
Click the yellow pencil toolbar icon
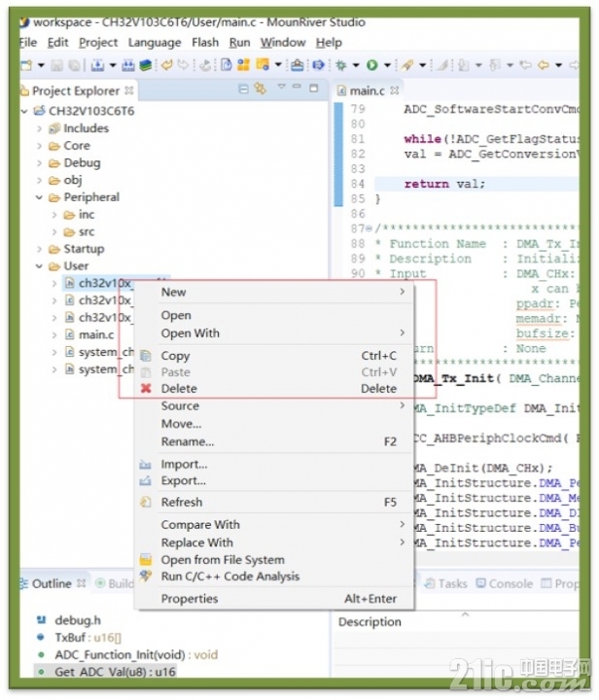pos(406,66)
